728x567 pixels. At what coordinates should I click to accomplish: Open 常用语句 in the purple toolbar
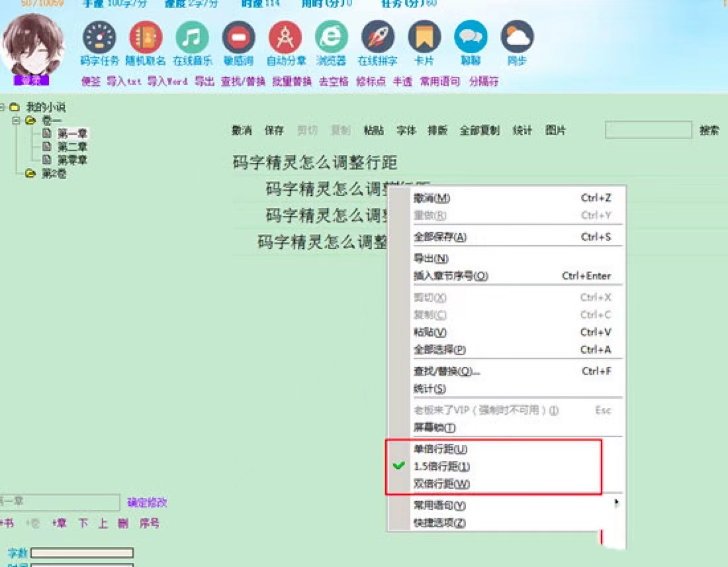439,81
